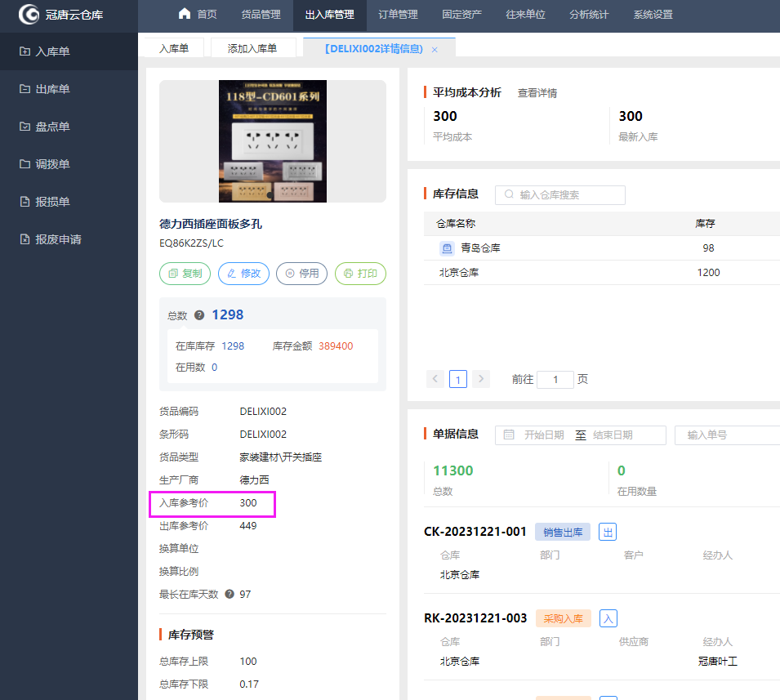Open 盘点单 in the sidebar
The width and height of the screenshot is (780, 700).
point(69,127)
